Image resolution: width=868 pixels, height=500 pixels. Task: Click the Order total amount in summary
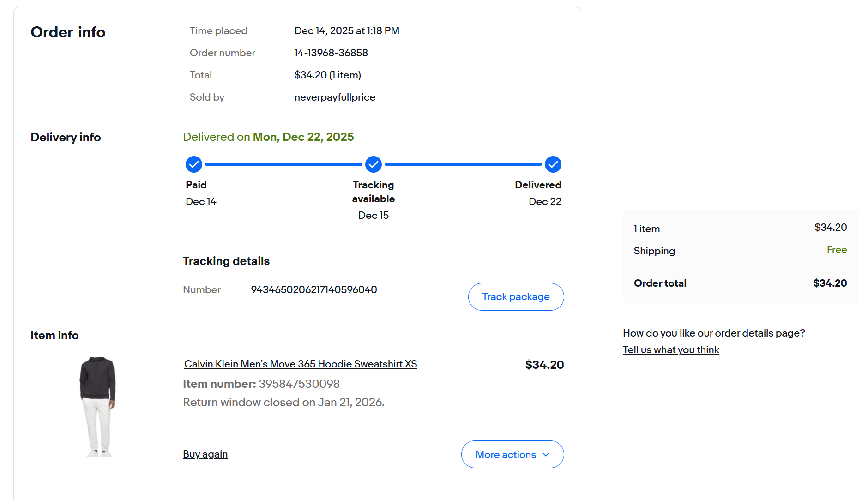point(830,283)
